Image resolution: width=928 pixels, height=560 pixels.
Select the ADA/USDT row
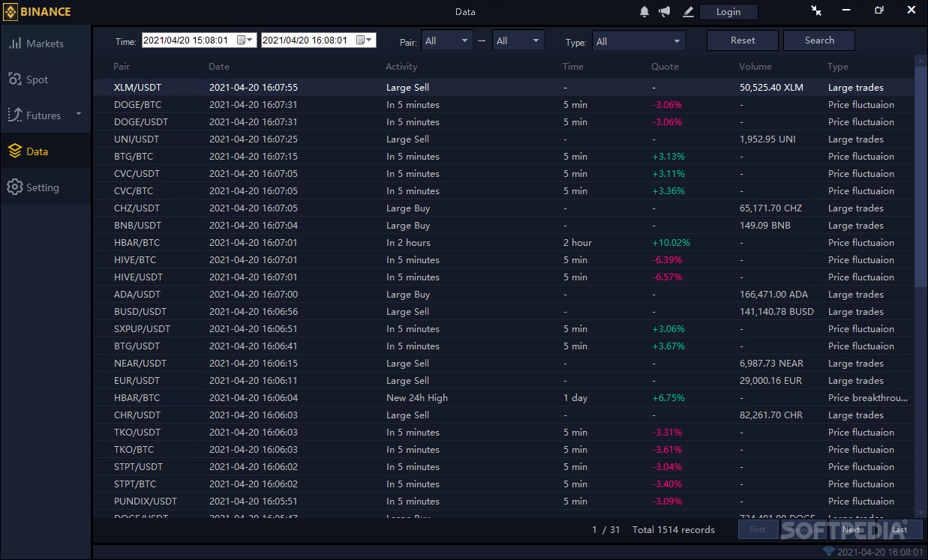[x=503, y=295]
